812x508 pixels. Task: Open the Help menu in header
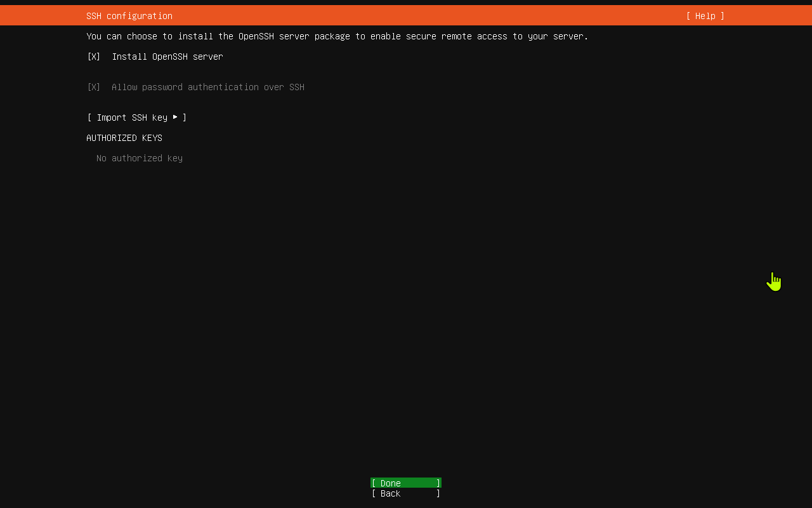coord(705,16)
